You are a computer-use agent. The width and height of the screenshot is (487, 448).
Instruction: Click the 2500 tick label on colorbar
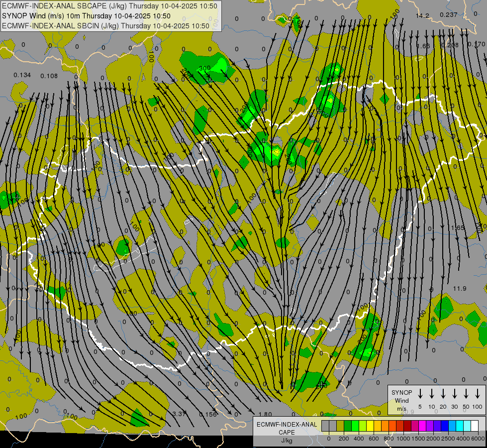pos(448,439)
